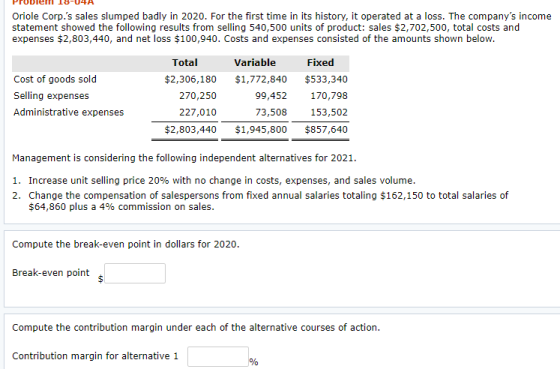Click the Management is considering alternatives sentence
This screenshot has width=560, height=369.
click(184, 158)
